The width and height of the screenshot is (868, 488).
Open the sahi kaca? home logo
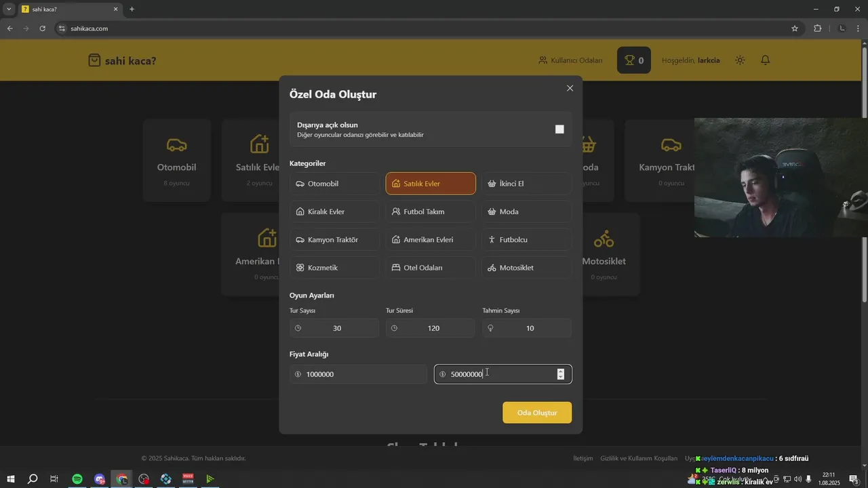pos(122,60)
